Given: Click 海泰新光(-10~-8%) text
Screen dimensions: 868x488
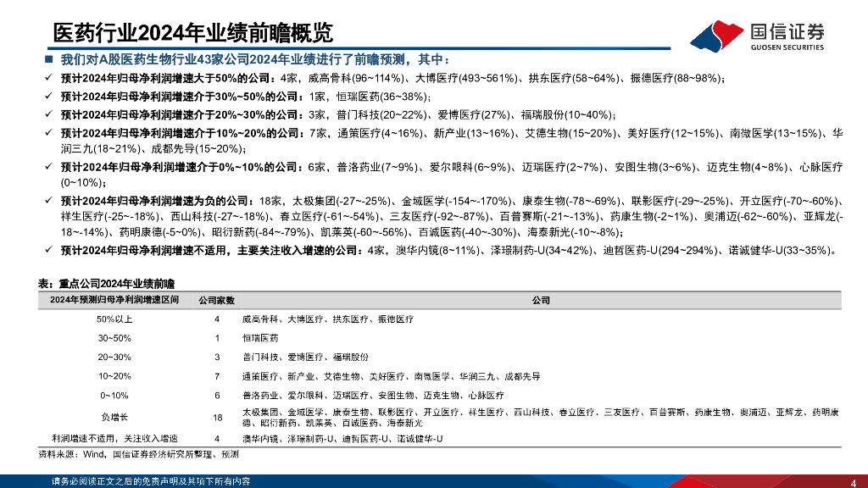Looking at the screenshot, I should click(x=574, y=233).
